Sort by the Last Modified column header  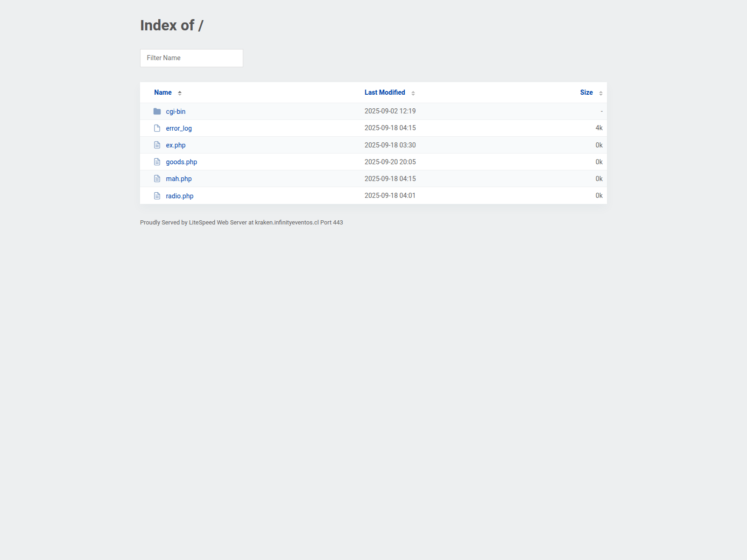click(x=385, y=92)
